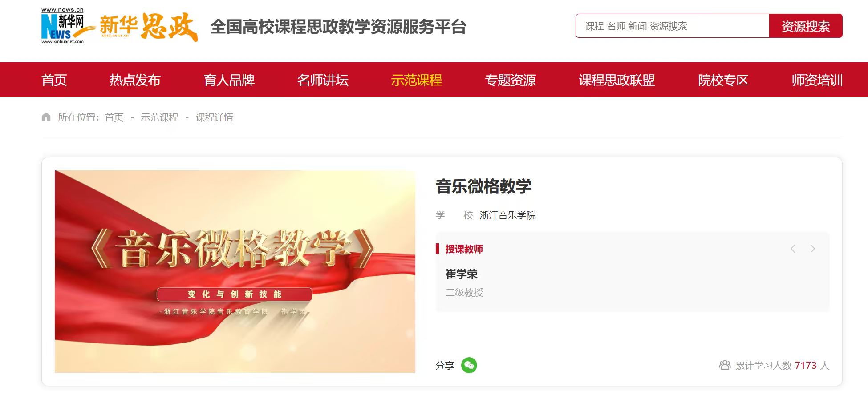
Task: Navigate to 专题资源
Action: tap(511, 80)
